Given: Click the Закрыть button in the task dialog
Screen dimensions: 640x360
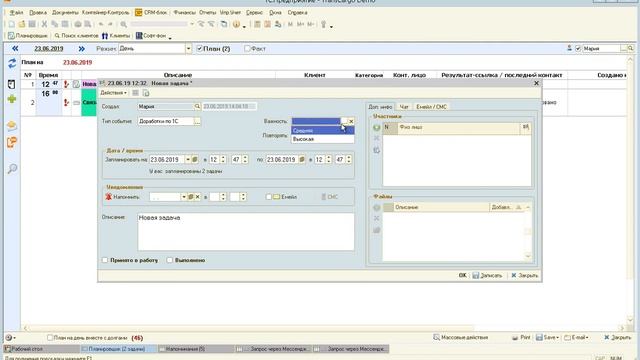Looking at the screenshot, I should click(524, 276).
